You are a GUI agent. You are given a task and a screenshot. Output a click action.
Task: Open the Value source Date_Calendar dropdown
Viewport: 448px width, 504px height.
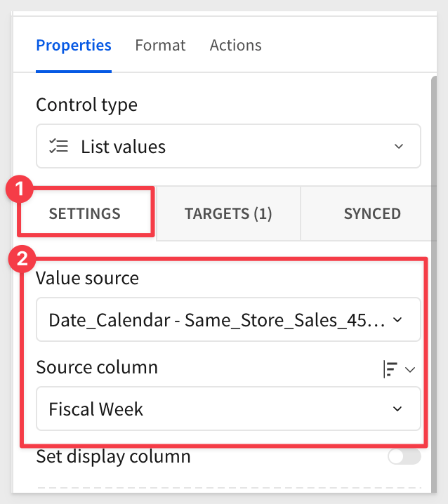click(218, 320)
